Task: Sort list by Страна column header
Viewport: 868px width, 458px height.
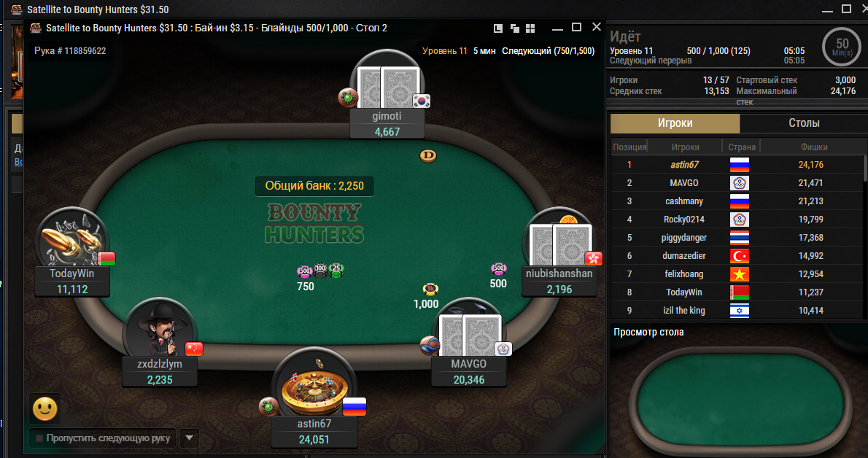Action: click(741, 147)
